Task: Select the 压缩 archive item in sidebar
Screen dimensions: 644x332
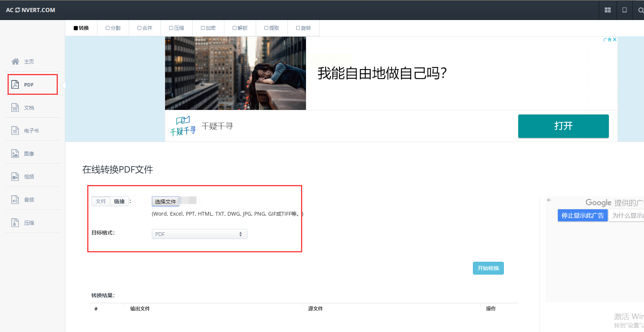Action: (32, 223)
